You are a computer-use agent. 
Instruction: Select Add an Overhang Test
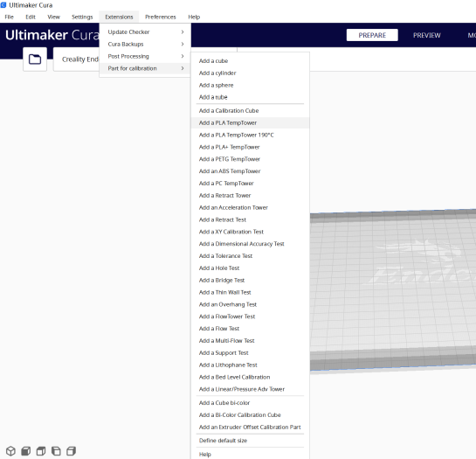(250, 304)
